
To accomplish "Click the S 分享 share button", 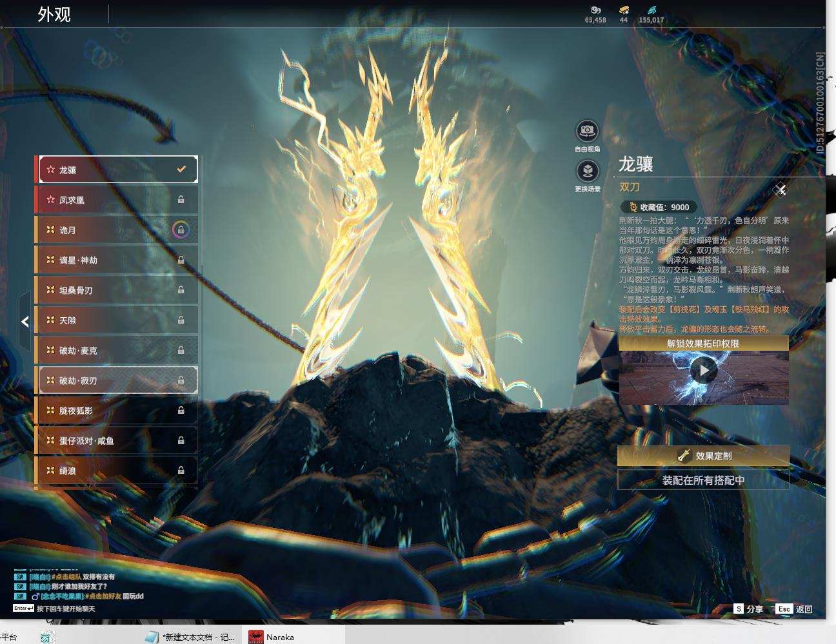I will [748, 609].
